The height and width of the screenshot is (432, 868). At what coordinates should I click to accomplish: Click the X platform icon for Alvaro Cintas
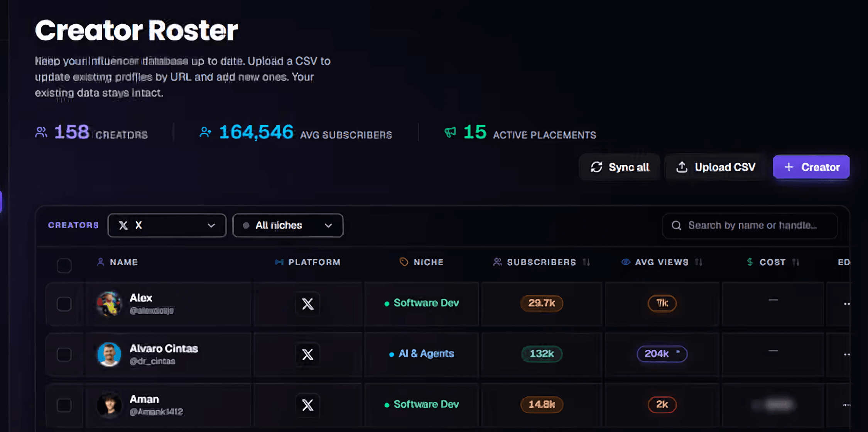tap(307, 354)
